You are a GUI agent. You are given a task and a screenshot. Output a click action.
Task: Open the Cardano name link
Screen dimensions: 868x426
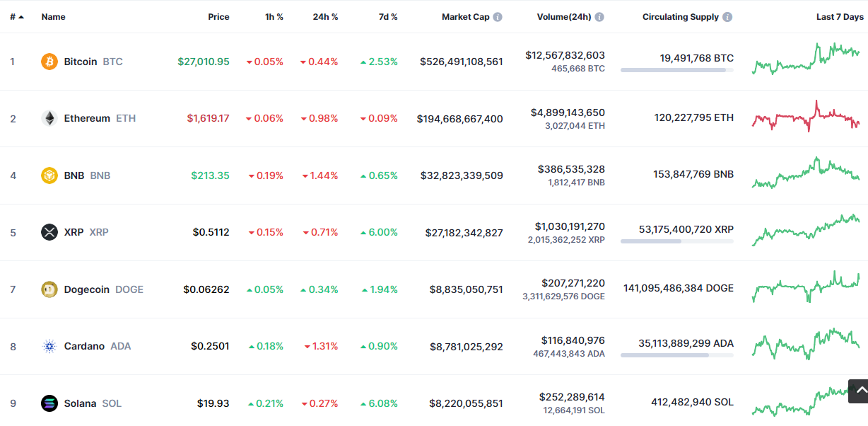pyautogui.click(x=84, y=346)
